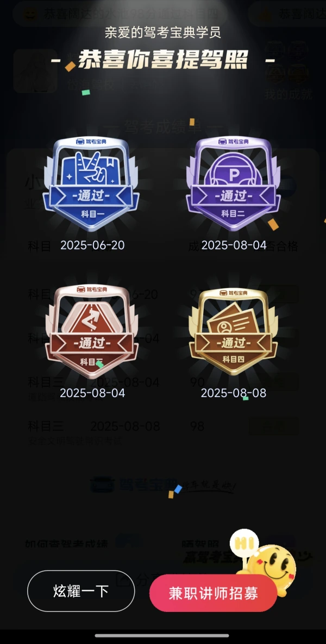Image resolution: width=326 pixels, height=644 pixels.
Task: Open the 兼职讲师招募 recruitment button
Action: click(214, 592)
